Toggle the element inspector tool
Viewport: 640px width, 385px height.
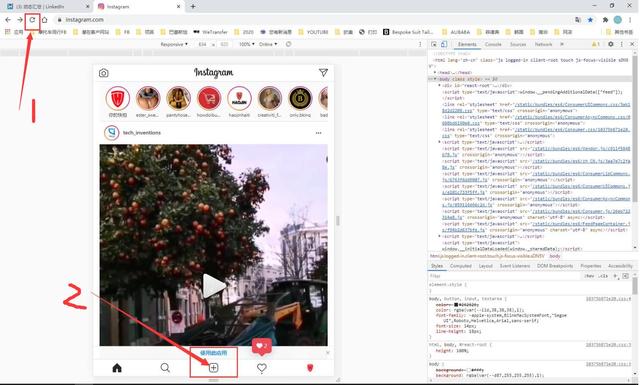(434, 44)
